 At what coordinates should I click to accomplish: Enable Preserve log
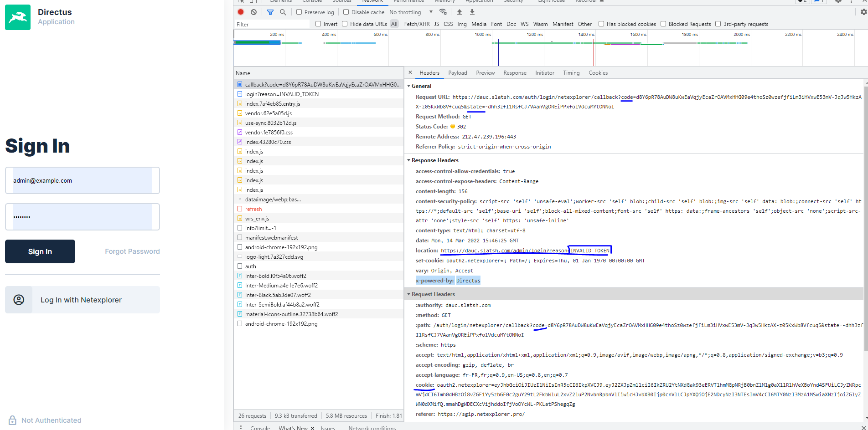(x=299, y=11)
